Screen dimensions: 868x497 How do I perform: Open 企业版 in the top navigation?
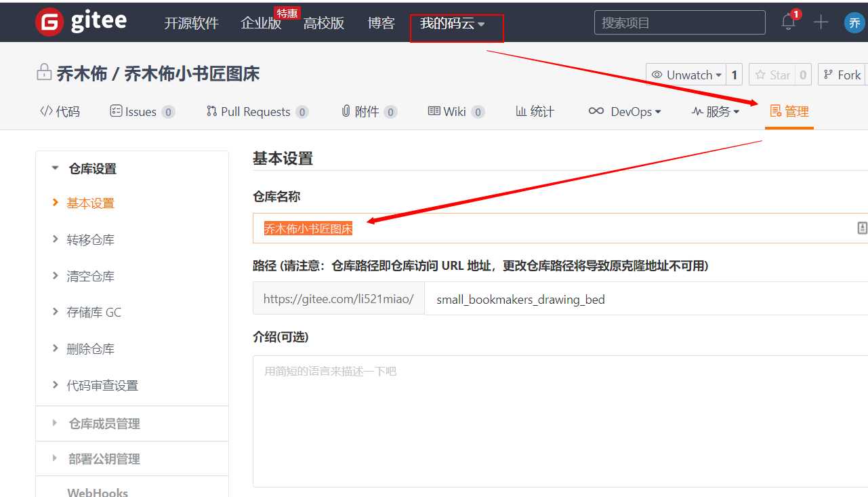[261, 23]
